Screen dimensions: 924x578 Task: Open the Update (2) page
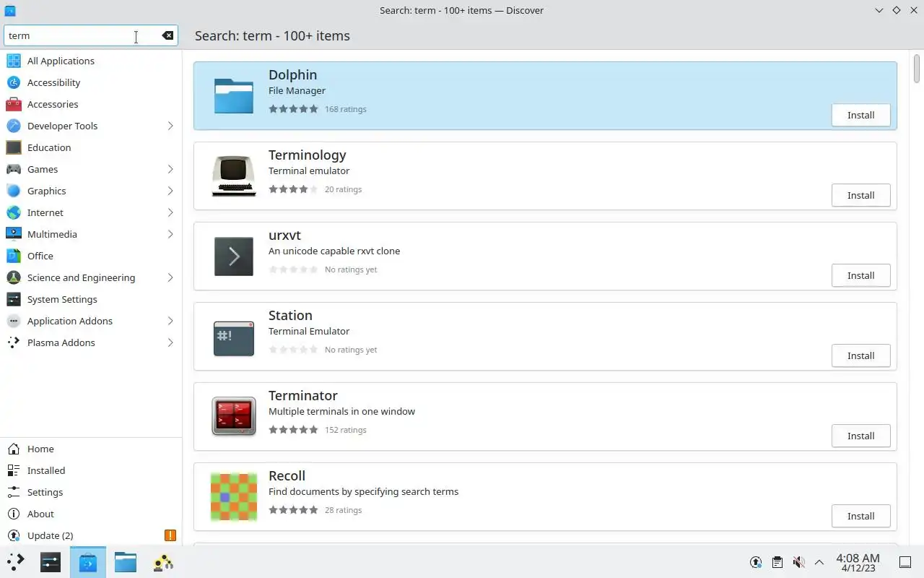click(91, 535)
